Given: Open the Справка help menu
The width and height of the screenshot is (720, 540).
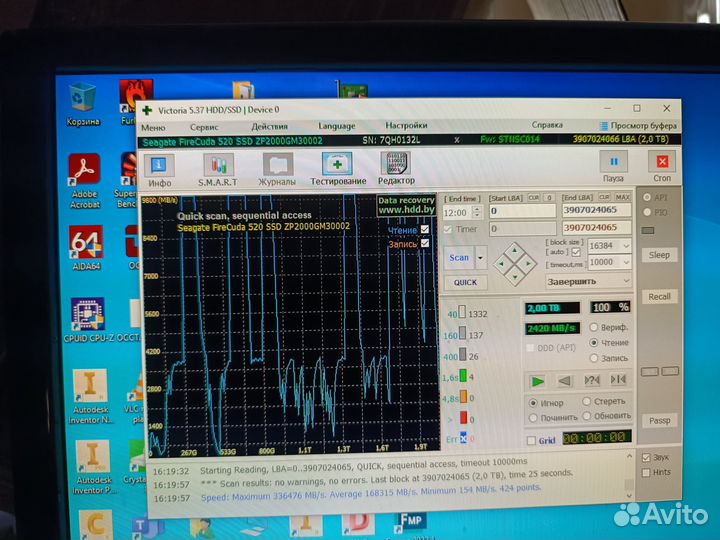Looking at the screenshot, I should [547, 125].
